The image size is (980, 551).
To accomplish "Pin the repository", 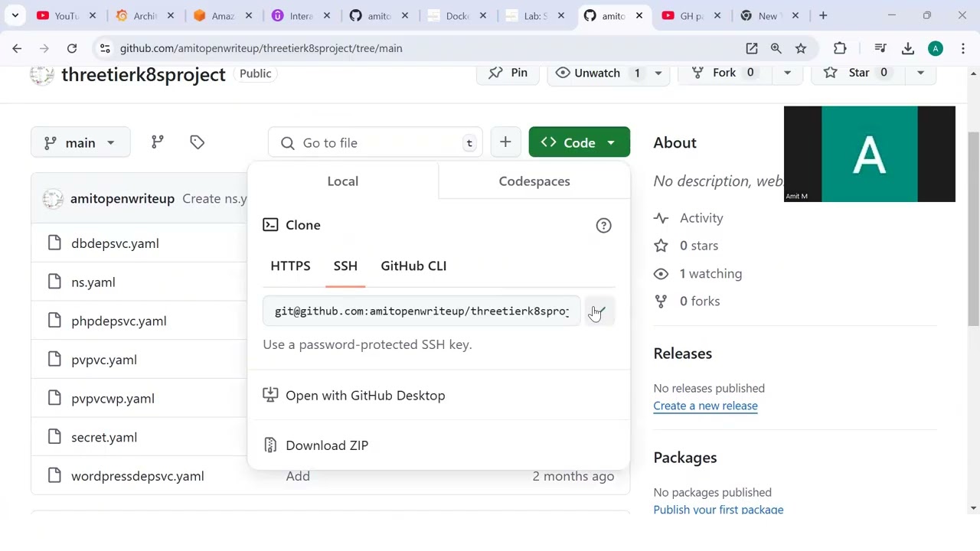I will click(508, 73).
